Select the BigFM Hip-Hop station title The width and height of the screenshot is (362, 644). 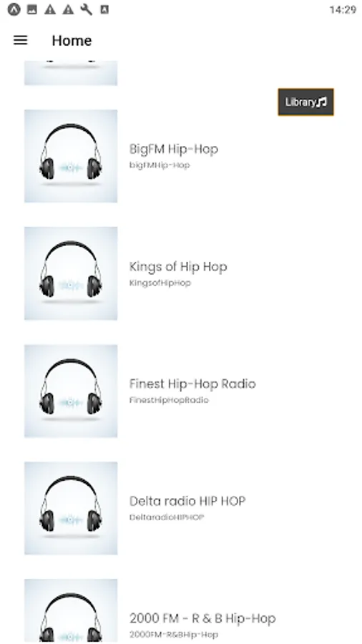click(x=174, y=149)
